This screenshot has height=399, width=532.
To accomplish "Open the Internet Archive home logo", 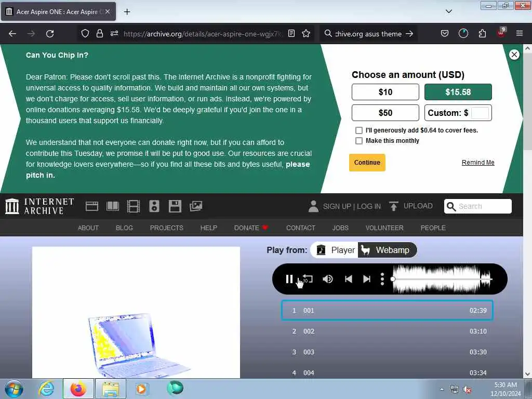I will tap(39, 206).
